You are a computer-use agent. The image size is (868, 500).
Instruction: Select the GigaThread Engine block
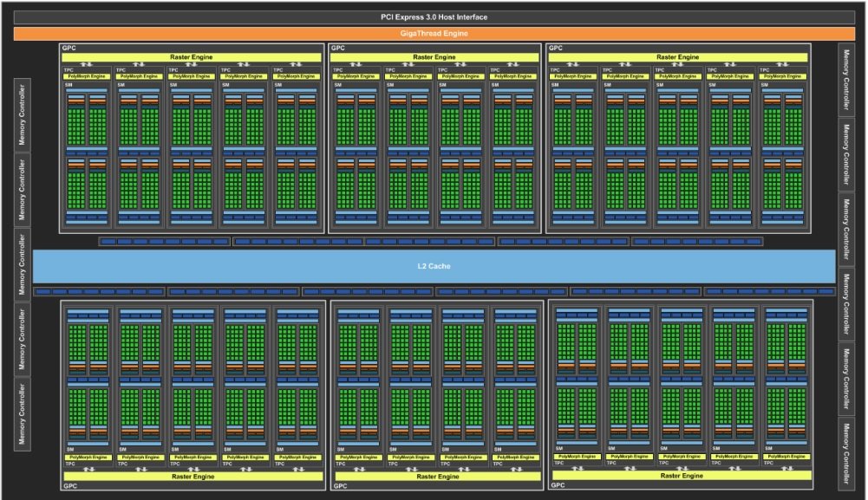click(434, 34)
